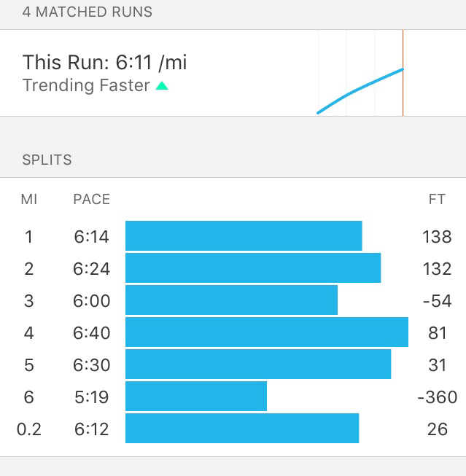
Task: Select the mile 3 split bar
Action: point(231,300)
